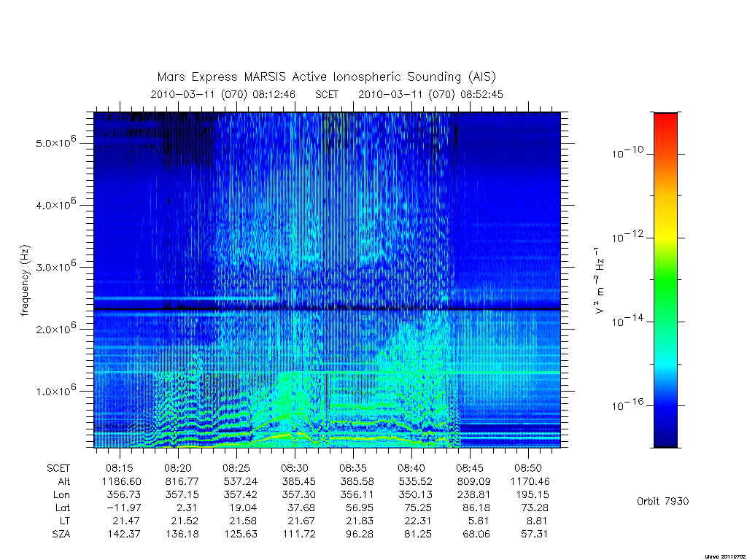The image size is (747, 560).
Task: Click longitude value "357.42"
Action: (240, 495)
